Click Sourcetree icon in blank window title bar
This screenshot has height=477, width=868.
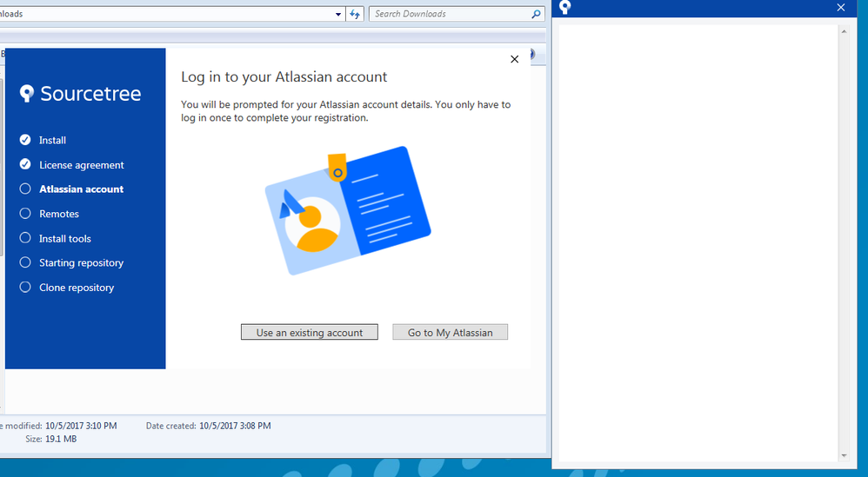click(564, 7)
